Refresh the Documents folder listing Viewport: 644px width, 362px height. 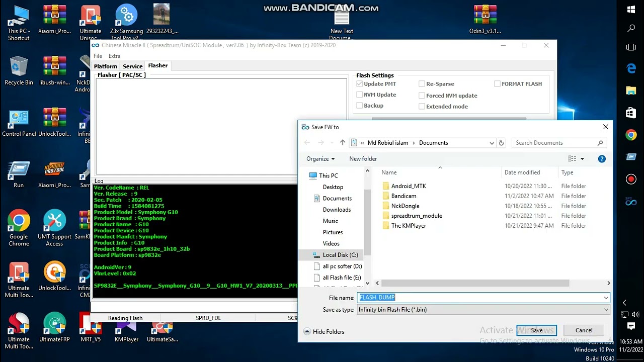[x=501, y=143]
